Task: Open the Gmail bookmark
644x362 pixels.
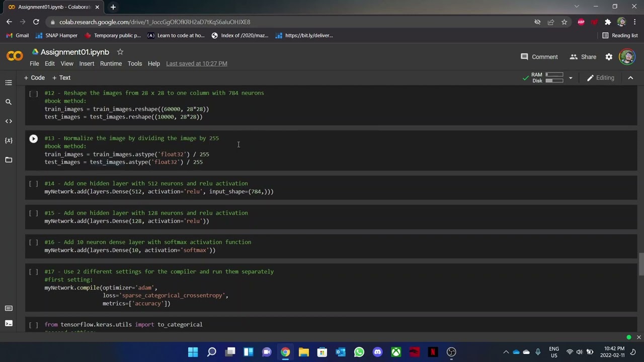Action: tap(17, 36)
